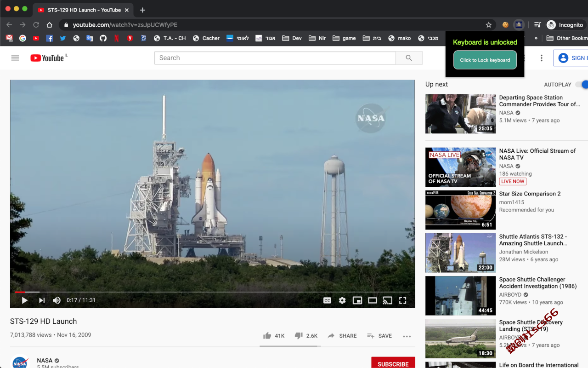Click the SIGN IN button
The width and height of the screenshot is (588, 368).
tap(571, 58)
